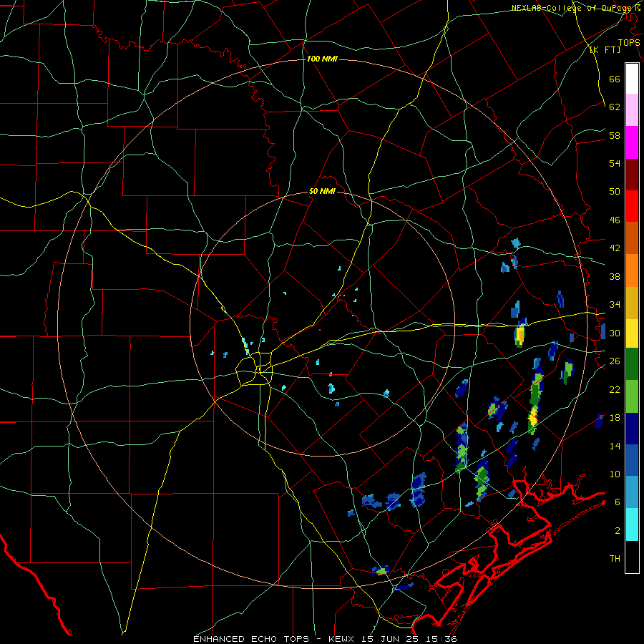Click the 100 NMI range ring label
Image resolution: width=644 pixels, height=644 pixels.
click(x=322, y=59)
